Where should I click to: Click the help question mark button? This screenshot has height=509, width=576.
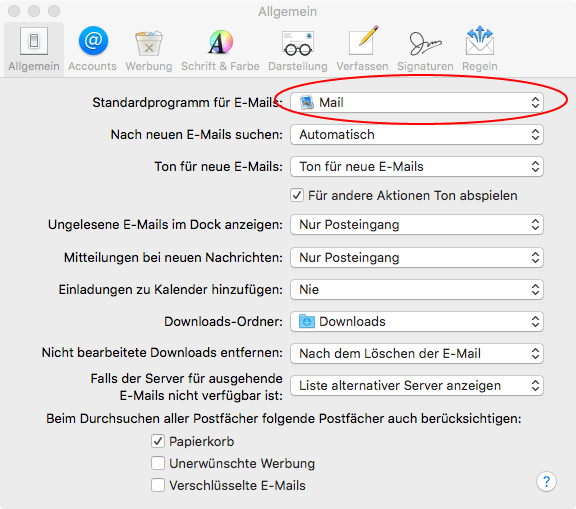546,481
